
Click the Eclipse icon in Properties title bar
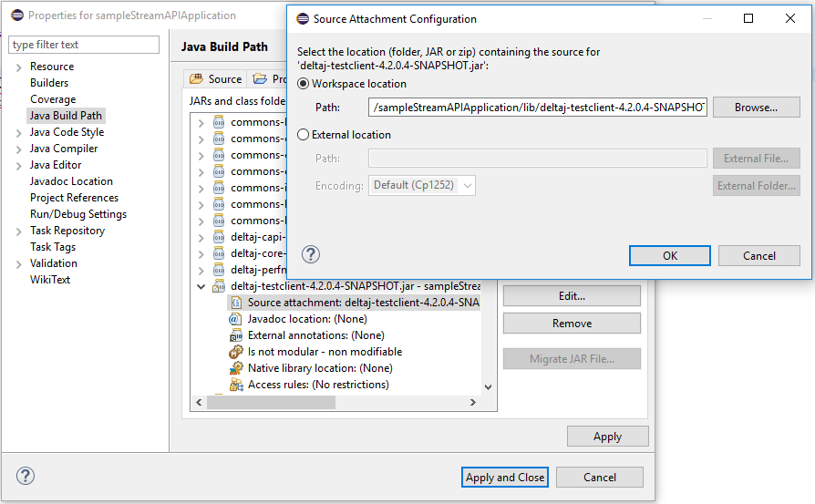click(17, 15)
